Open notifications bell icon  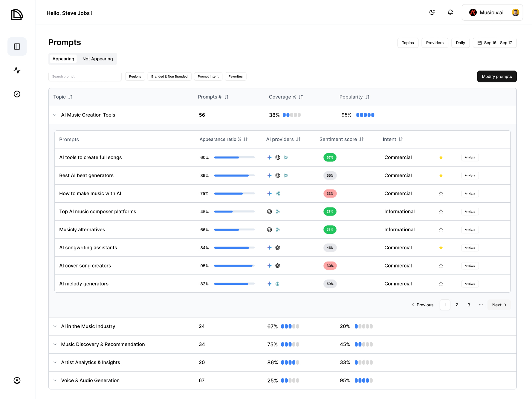[450, 13]
